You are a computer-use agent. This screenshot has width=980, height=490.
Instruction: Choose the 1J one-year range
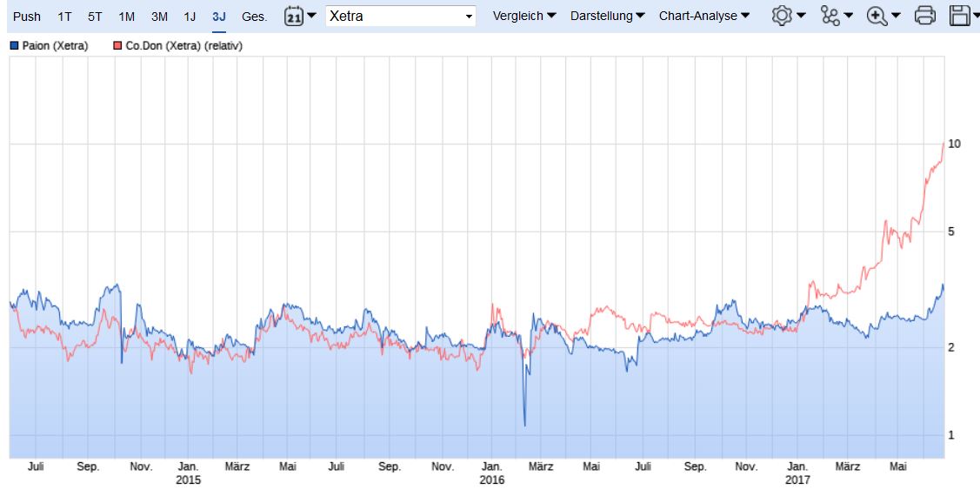click(x=190, y=17)
